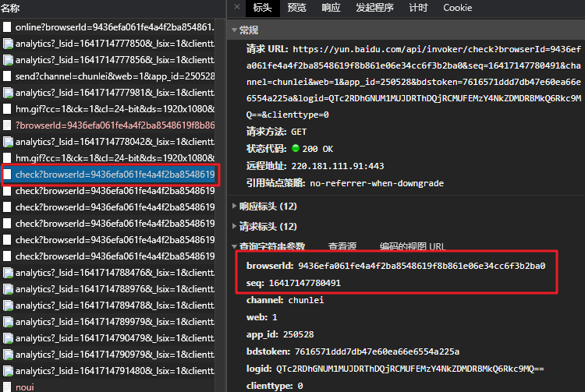Viewport: 585px width, 392px height.
Task: Click image icon of analytics 1641714788476 request
Action: [x=8, y=273]
